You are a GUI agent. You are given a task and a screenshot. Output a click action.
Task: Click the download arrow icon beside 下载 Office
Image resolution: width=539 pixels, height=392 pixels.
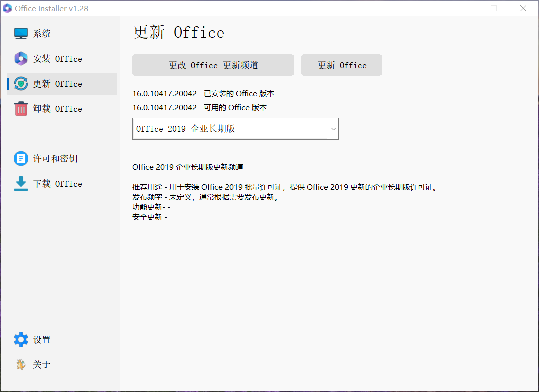[x=21, y=184]
